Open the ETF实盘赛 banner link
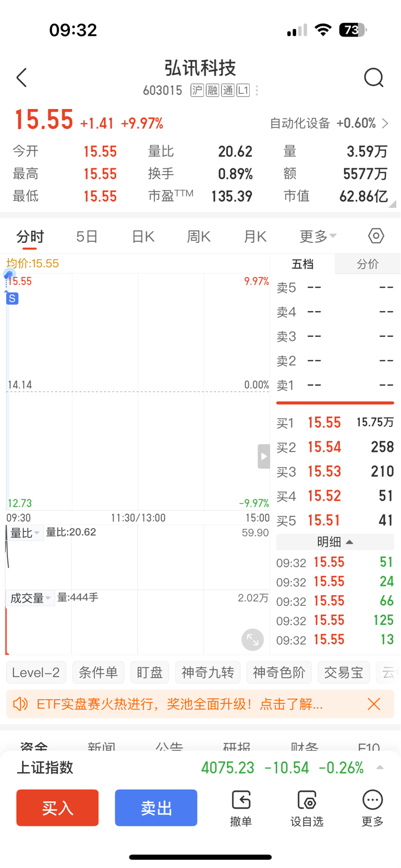Screen dimensions: 401x868 point(180,704)
